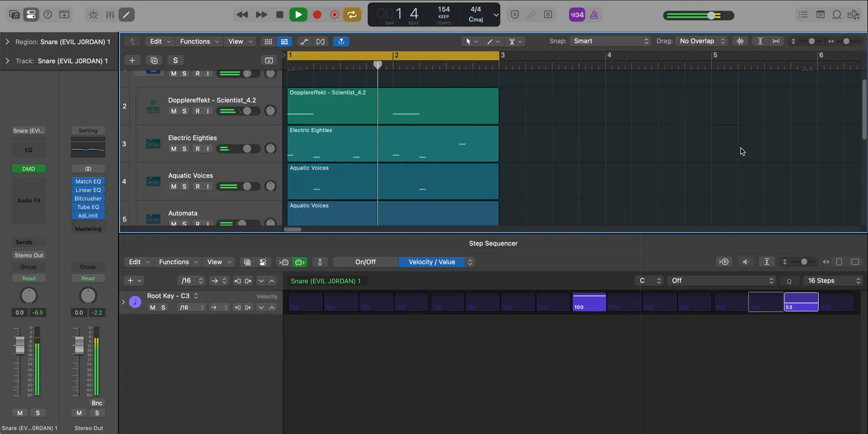Show the grid view icon in Tracks toolbar
Viewport: 868px width, 434px height.
point(268,42)
